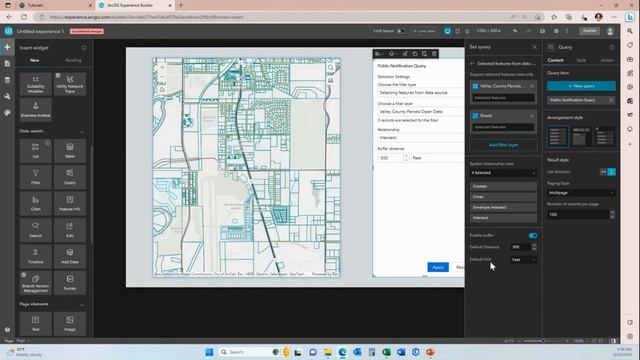The width and height of the screenshot is (640, 360).
Task: Add the Survey widget
Action: [70, 283]
